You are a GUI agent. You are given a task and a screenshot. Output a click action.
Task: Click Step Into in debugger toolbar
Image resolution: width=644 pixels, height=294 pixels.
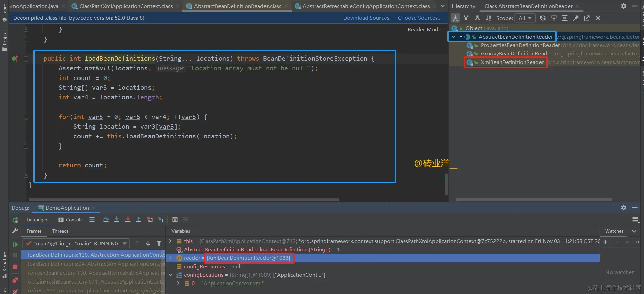[x=117, y=220]
